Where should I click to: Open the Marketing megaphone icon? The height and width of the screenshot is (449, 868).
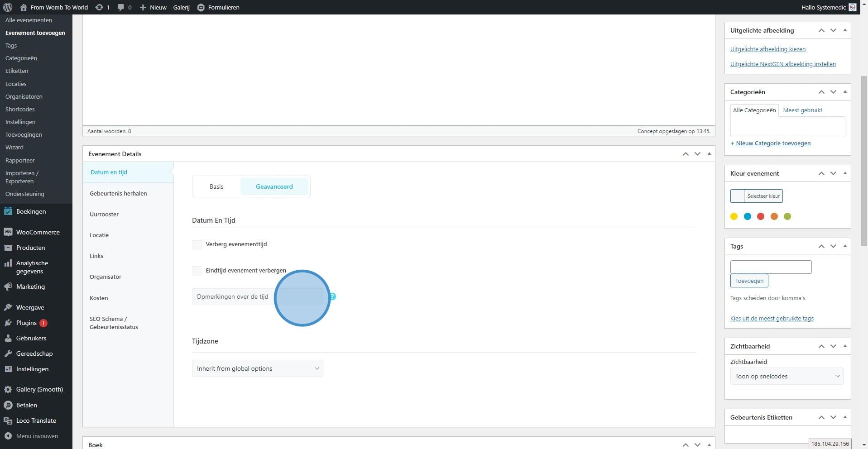coord(8,287)
